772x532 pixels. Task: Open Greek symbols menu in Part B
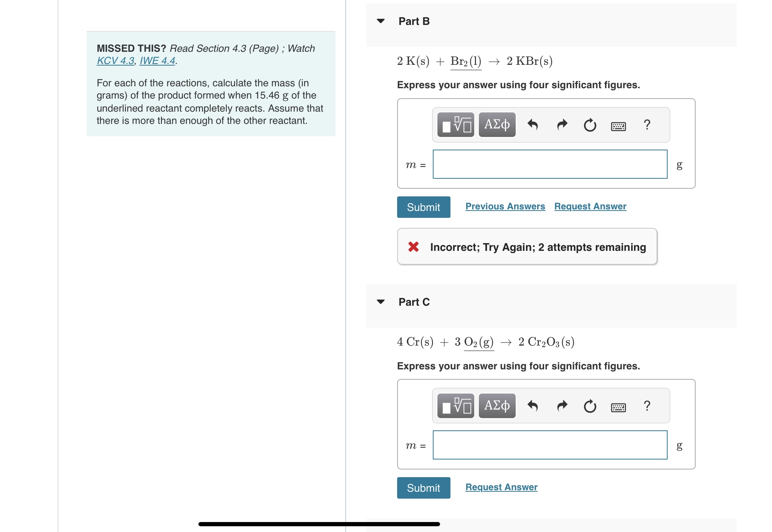497,125
